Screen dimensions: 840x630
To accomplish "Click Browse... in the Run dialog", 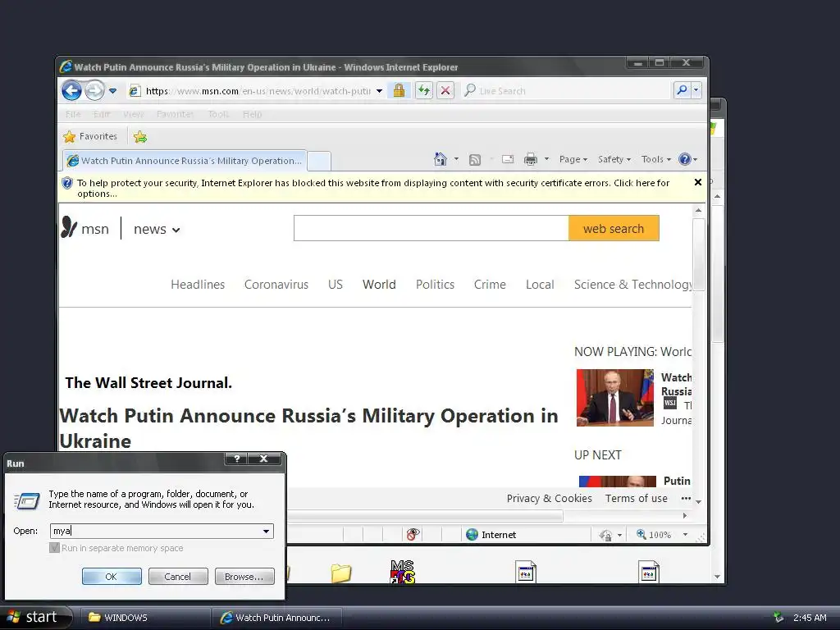I will point(244,577).
